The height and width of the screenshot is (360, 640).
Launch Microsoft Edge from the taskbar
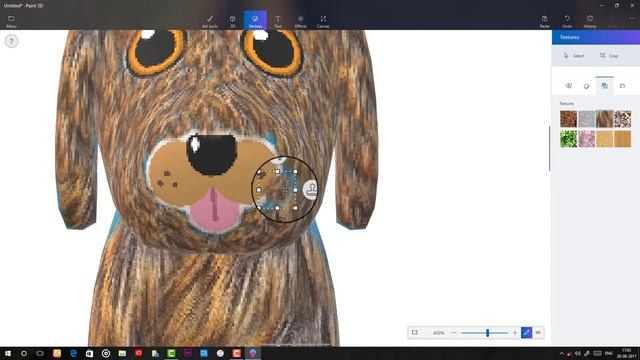(x=73, y=353)
